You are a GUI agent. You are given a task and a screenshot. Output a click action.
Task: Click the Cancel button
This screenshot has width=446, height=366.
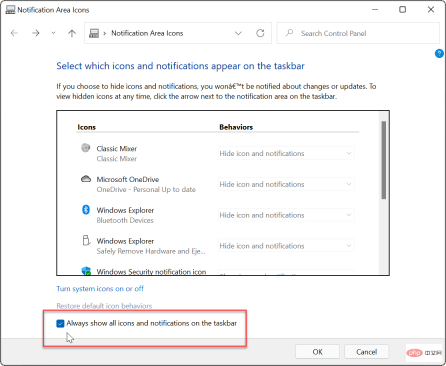pyautogui.click(x=366, y=352)
